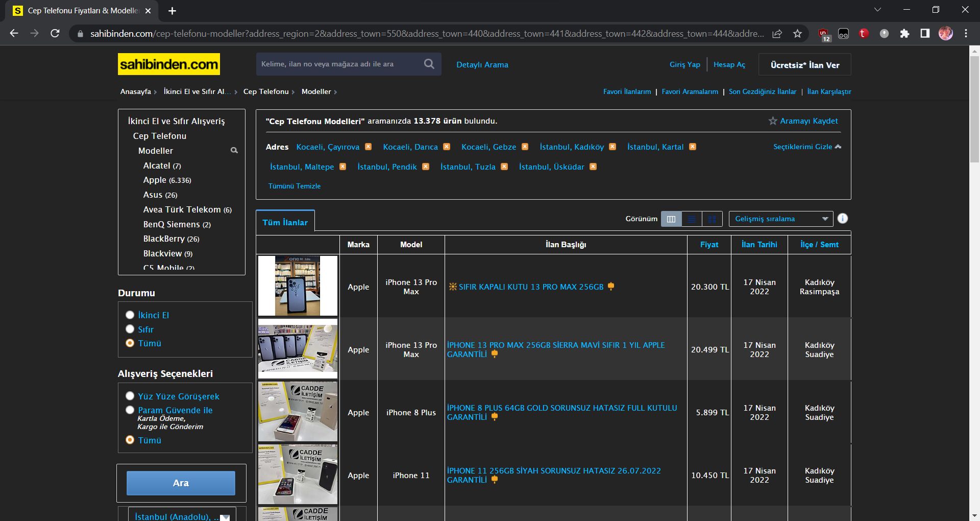Remove the İstanbul, Kartal address filter
This screenshot has width=980, height=521.
pos(693,147)
